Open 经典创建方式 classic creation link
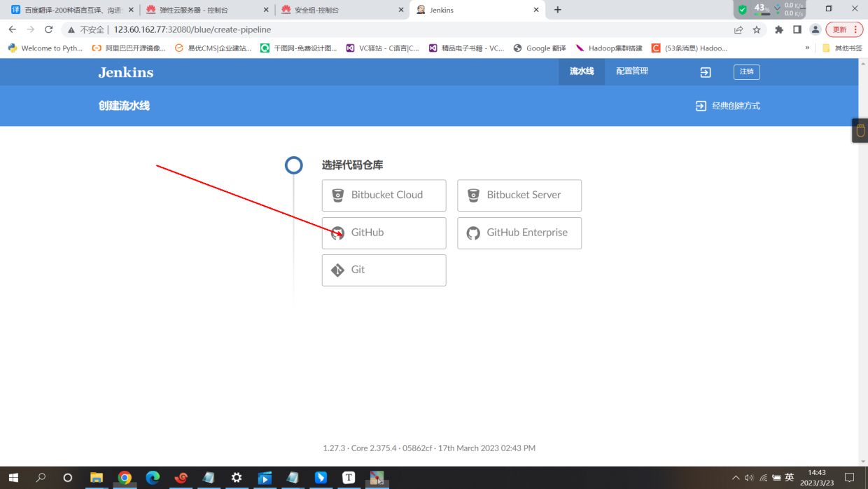Image resolution: width=868 pixels, height=489 pixels. (x=728, y=106)
